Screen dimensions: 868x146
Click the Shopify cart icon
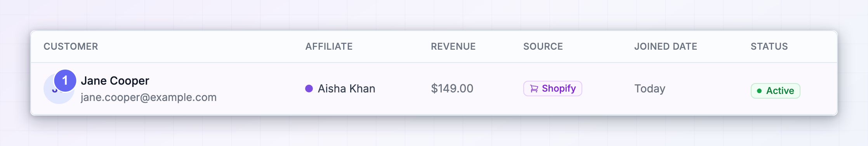tap(534, 89)
